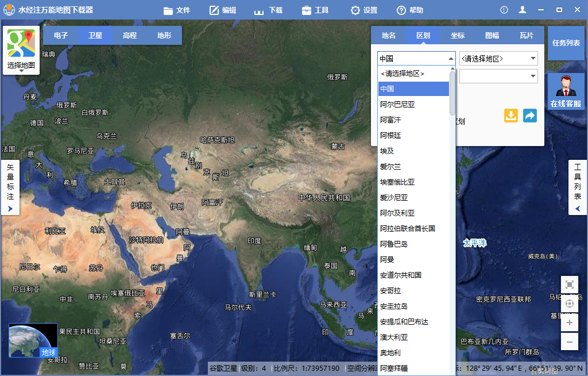Open the 设置 settings menu

363,9
